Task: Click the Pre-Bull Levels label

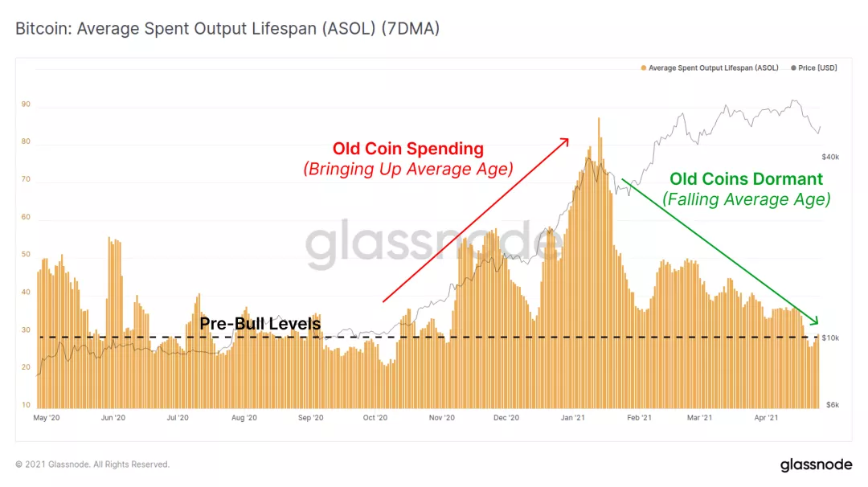Action: (x=260, y=323)
